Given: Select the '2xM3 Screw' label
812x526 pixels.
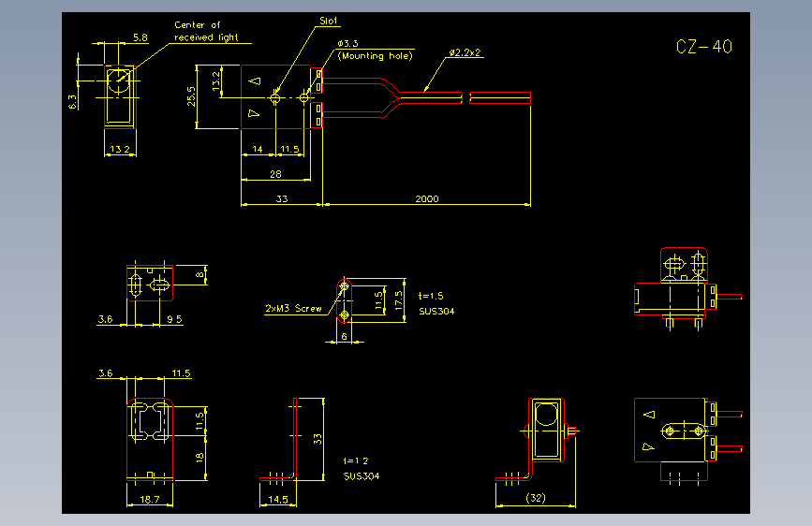Looking at the screenshot, I should point(293,308).
